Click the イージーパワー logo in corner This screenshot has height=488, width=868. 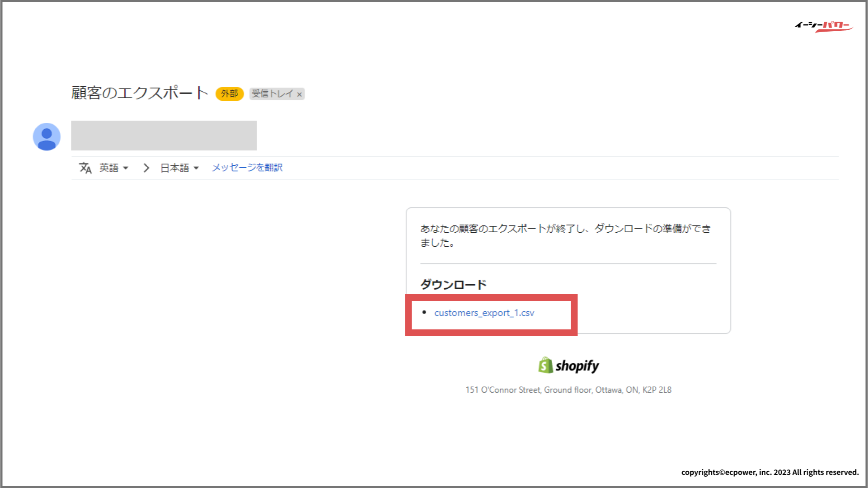click(823, 26)
